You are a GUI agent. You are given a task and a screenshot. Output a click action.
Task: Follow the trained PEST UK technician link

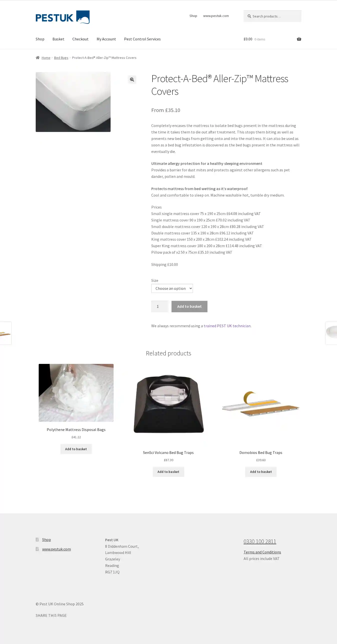(x=227, y=326)
